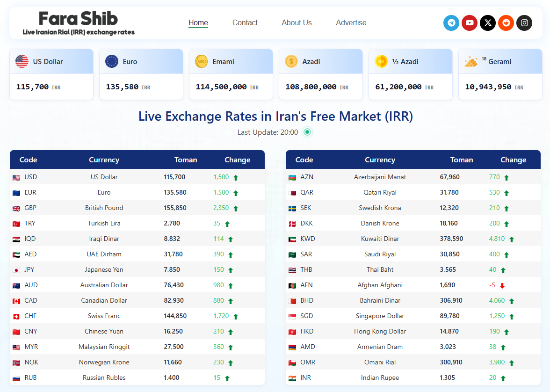Click the Emami gold coin icon
The height and width of the screenshot is (392, 550).
coord(202,61)
